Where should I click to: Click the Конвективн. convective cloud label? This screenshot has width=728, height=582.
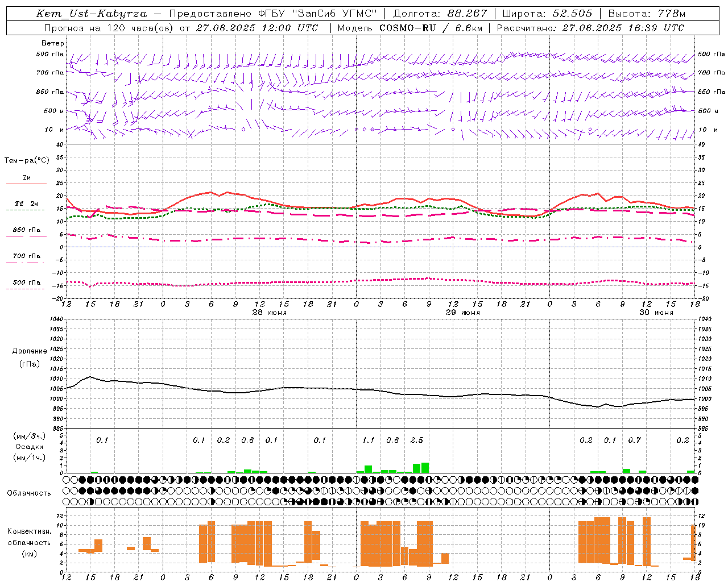coord(29,531)
